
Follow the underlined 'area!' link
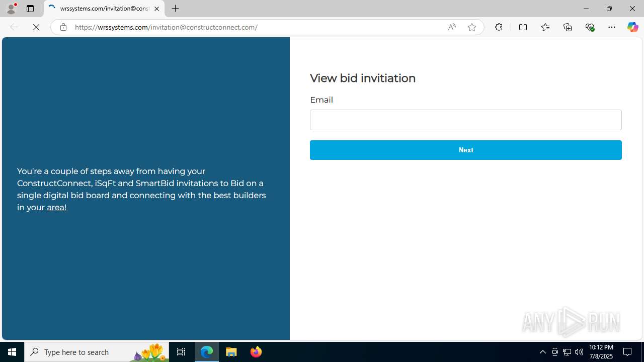(x=56, y=207)
